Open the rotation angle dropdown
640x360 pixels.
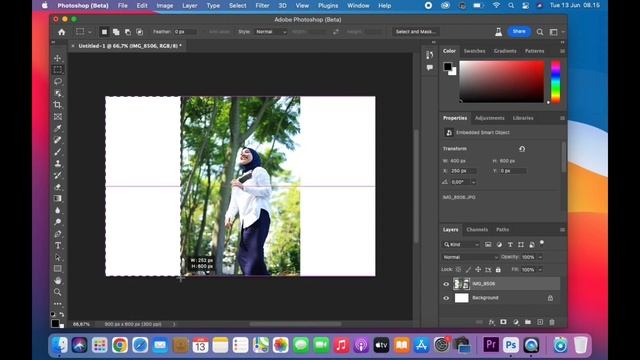coord(473,182)
